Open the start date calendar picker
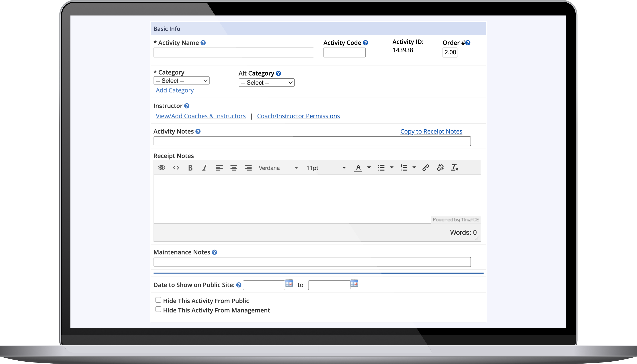 [289, 283]
